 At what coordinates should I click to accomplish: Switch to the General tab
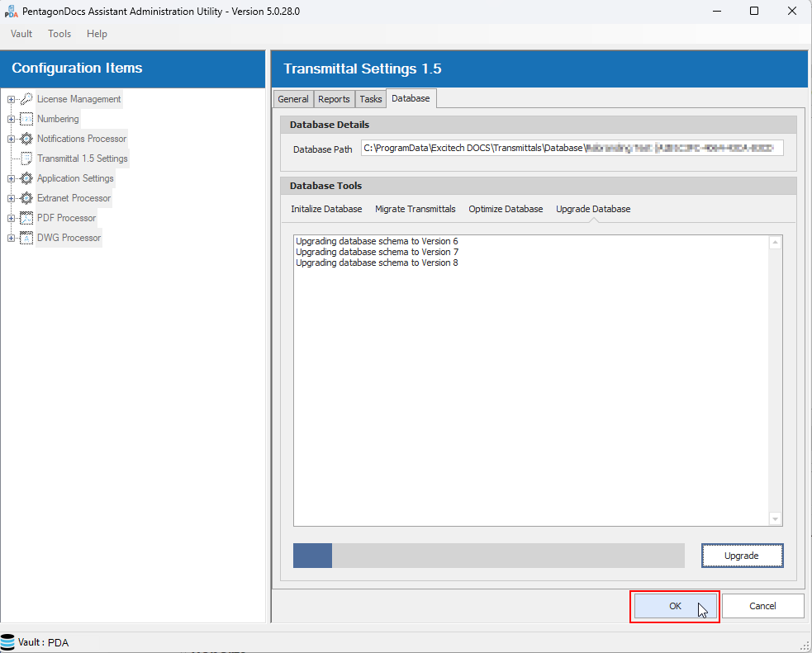(292, 99)
